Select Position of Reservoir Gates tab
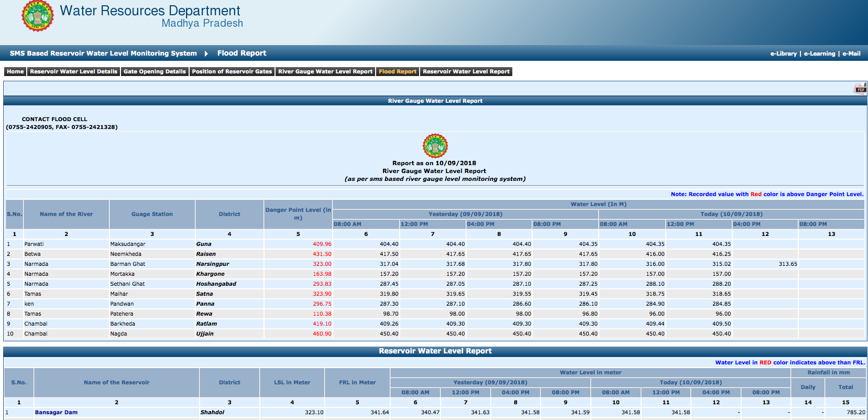The height and width of the screenshot is (420, 868). 232,72
